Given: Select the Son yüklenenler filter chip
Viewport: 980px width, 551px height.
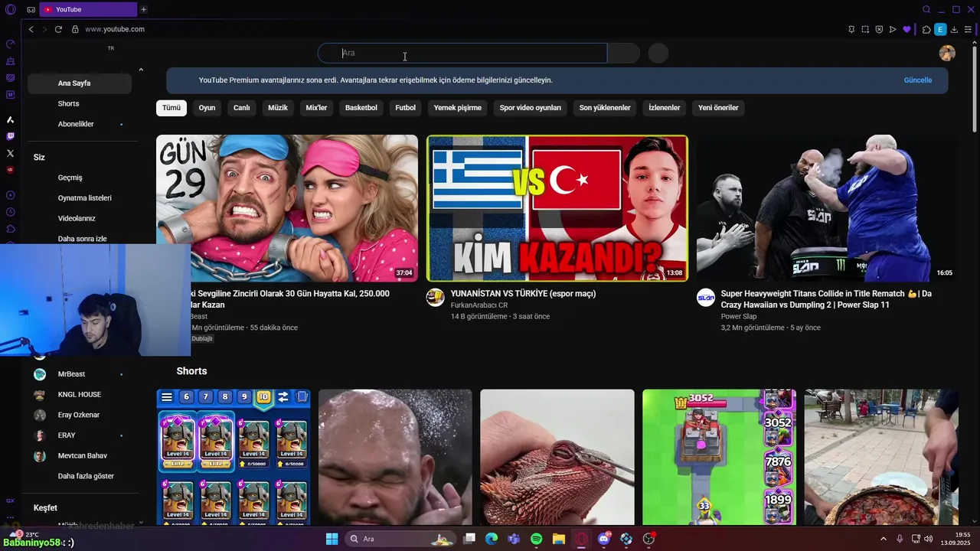Looking at the screenshot, I should coord(605,108).
